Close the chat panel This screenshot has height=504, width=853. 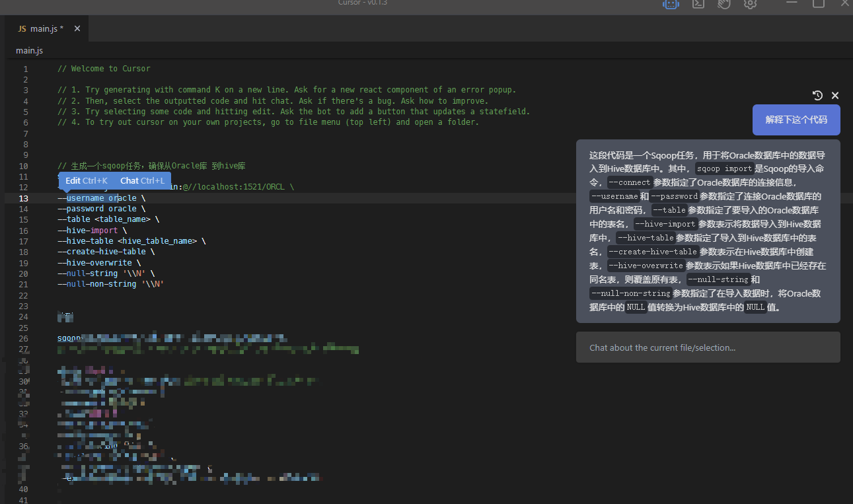835,95
